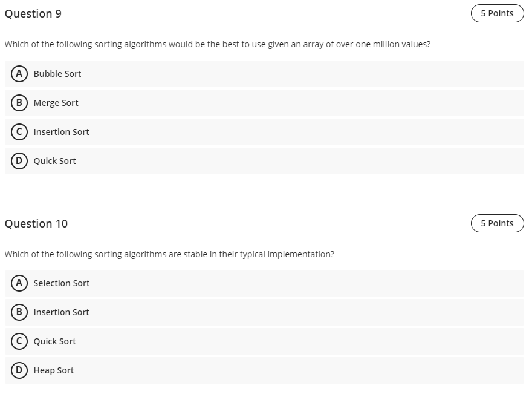This screenshot has width=532, height=397.
Task: Click the Insertion Sort text in Question 10
Action: tap(62, 312)
